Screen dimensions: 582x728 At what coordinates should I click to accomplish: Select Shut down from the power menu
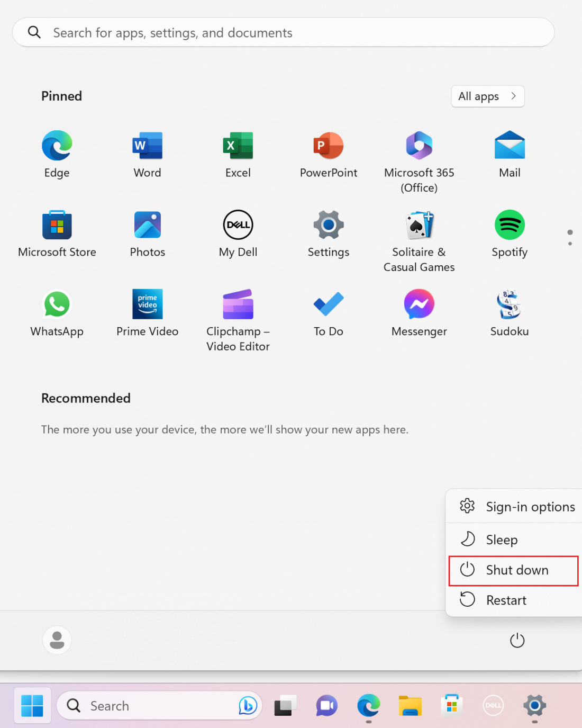(512, 570)
